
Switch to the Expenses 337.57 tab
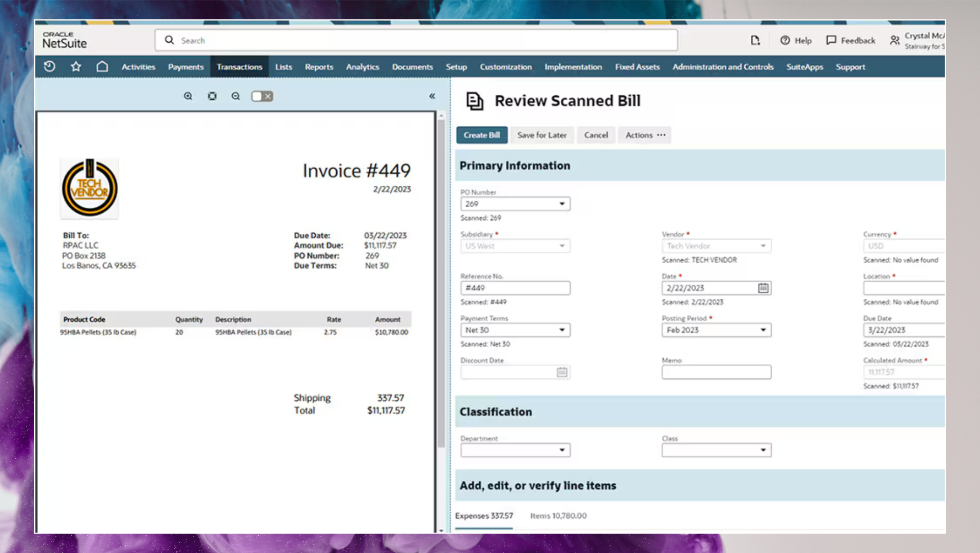pos(484,516)
